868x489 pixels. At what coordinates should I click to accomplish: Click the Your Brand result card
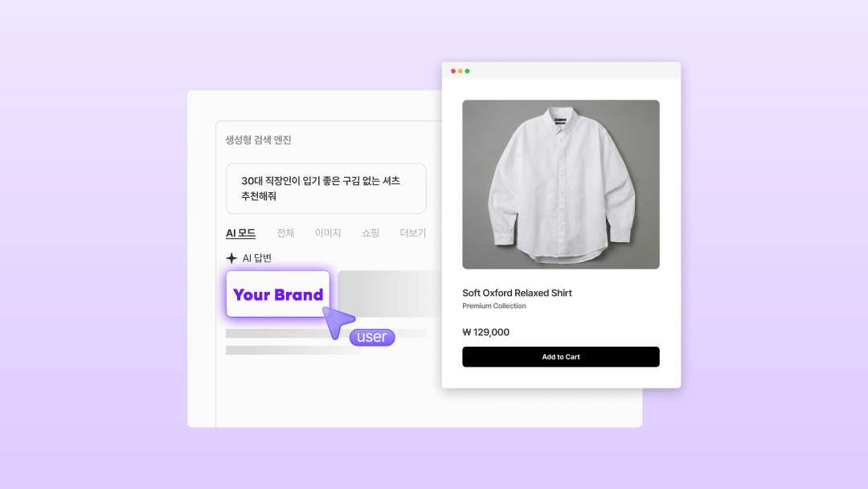coord(278,294)
